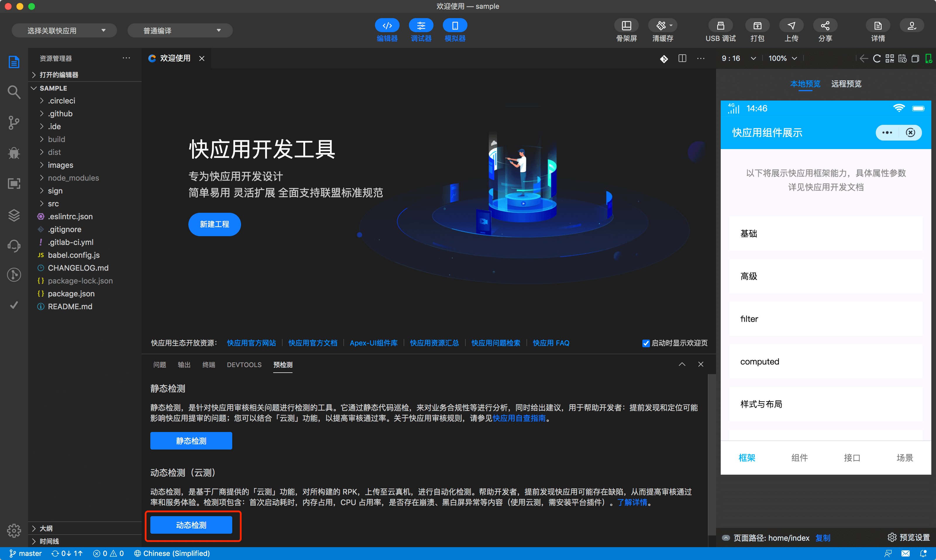Toggle the 调试器 debugger panel button
This screenshot has width=936, height=560.
421,26
